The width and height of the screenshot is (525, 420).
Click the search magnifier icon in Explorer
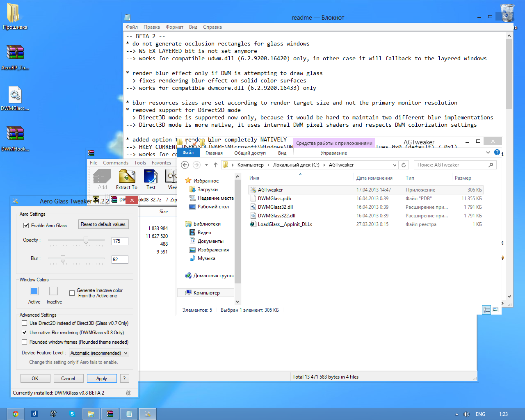click(x=491, y=165)
